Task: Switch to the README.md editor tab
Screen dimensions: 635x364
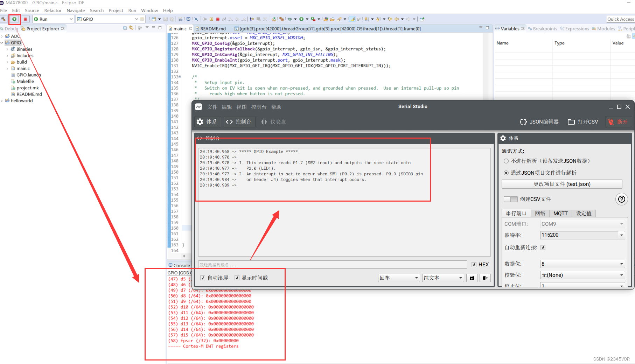Action: [211, 29]
